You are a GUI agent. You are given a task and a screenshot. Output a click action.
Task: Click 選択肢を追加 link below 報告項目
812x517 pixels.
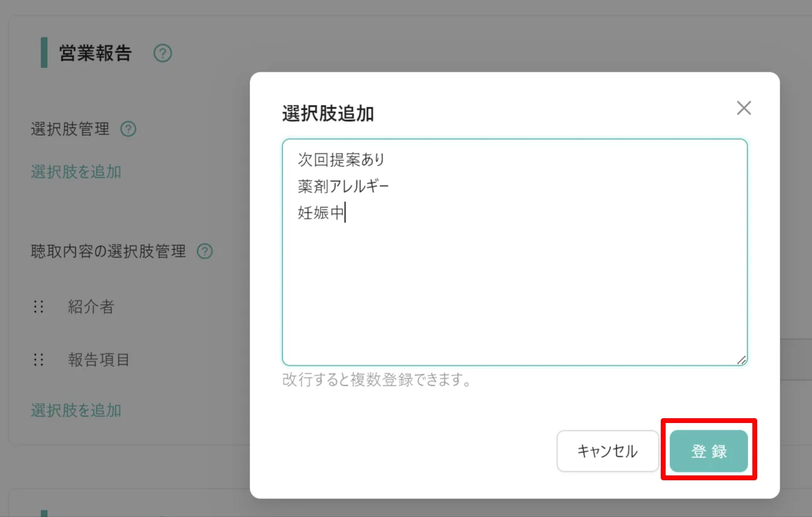tap(76, 410)
